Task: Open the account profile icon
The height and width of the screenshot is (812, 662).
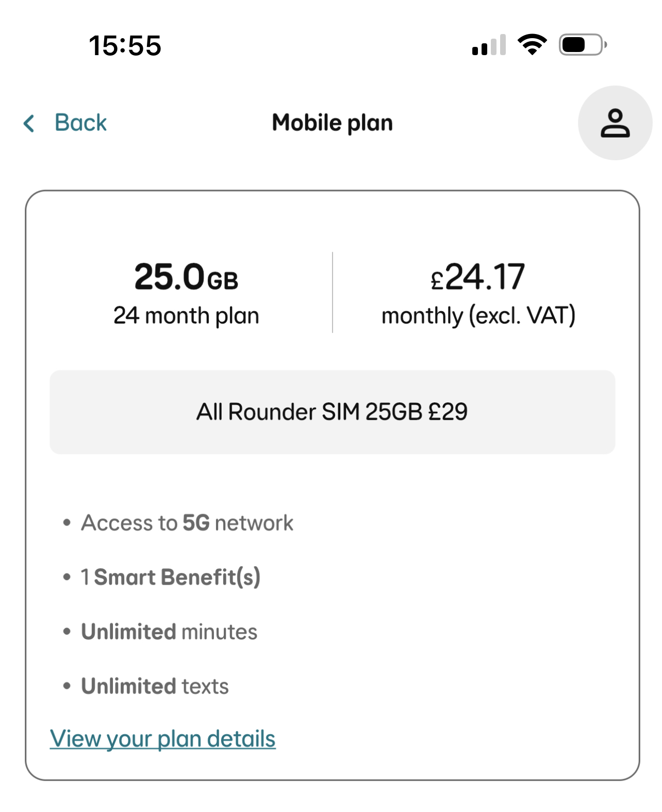Action: click(x=615, y=123)
